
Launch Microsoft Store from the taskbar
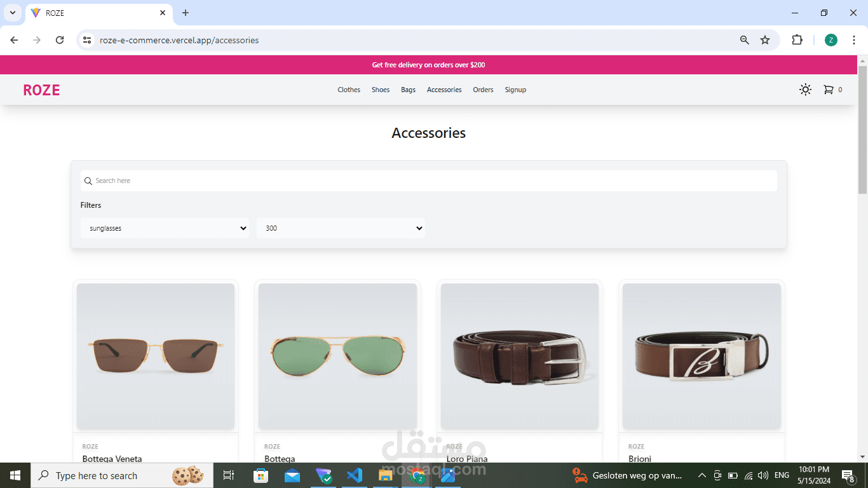point(261,475)
